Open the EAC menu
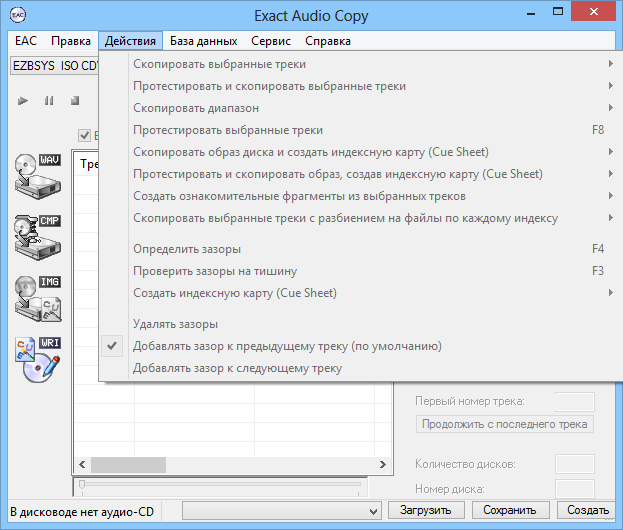Image resolution: width=623 pixels, height=530 pixels. [x=26, y=41]
